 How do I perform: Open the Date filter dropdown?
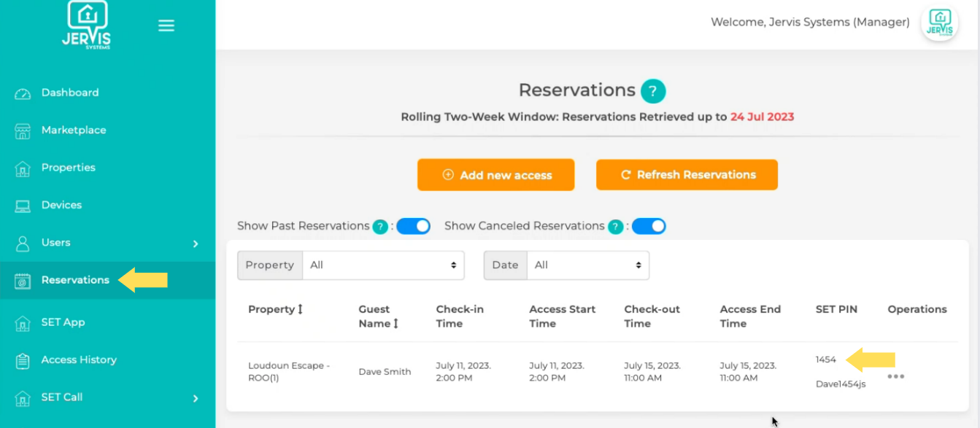(x=587, y=265)
